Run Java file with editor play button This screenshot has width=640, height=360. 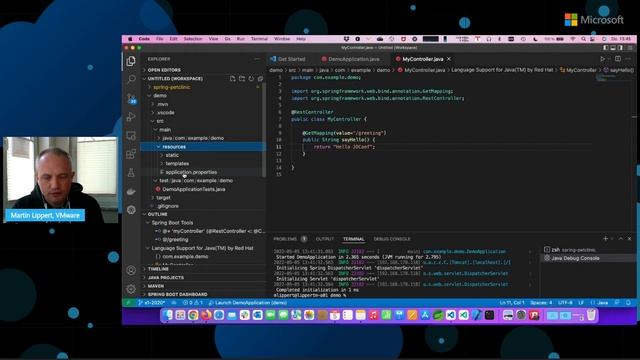click(x=602, y=59)
